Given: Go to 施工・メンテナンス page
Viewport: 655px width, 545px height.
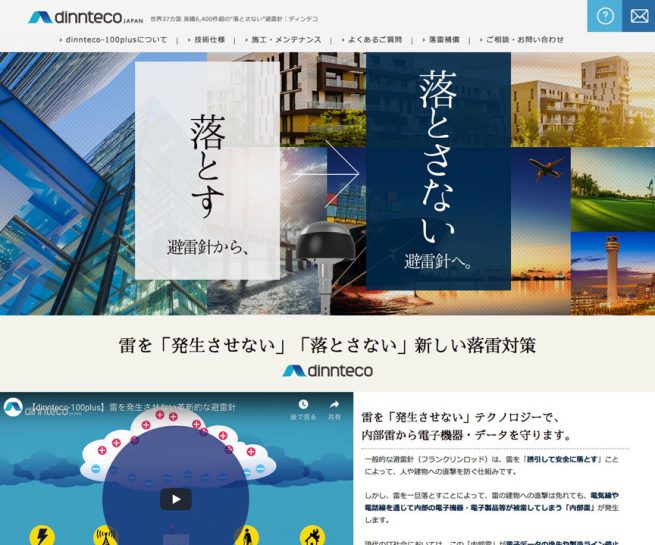Looking at the screenshot, I should [286, 40].
